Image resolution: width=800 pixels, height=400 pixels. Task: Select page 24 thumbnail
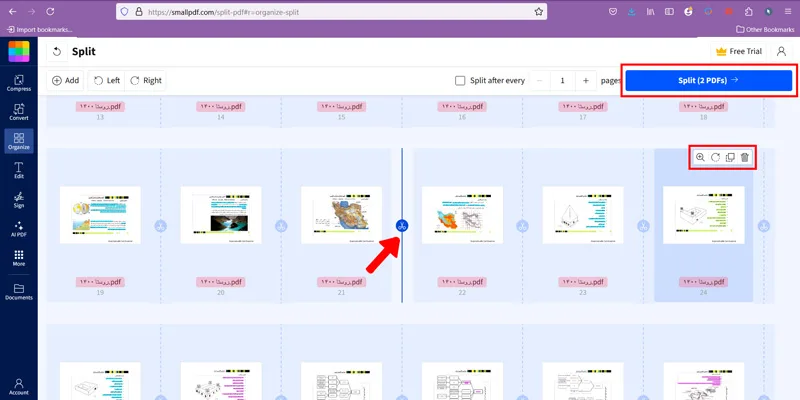[704, 215]
